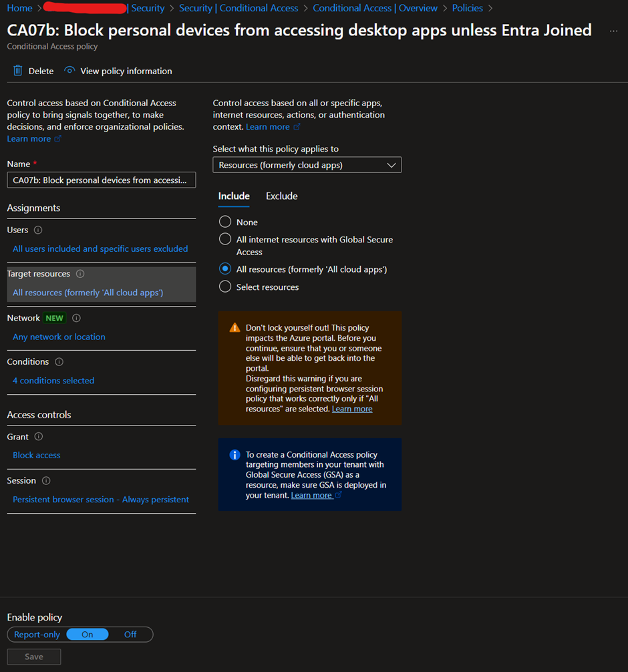Select All internet resources with Global Secure Access
Viewport: 628px width, 672px height.
pyautogui.click(x=225, y=239)
